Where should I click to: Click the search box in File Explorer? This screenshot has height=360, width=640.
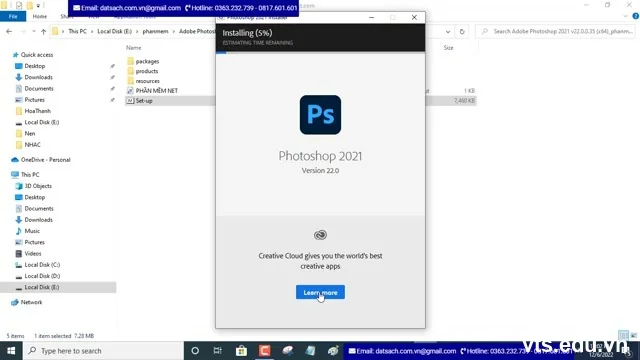pyautogui.click(x=556, y=31)
